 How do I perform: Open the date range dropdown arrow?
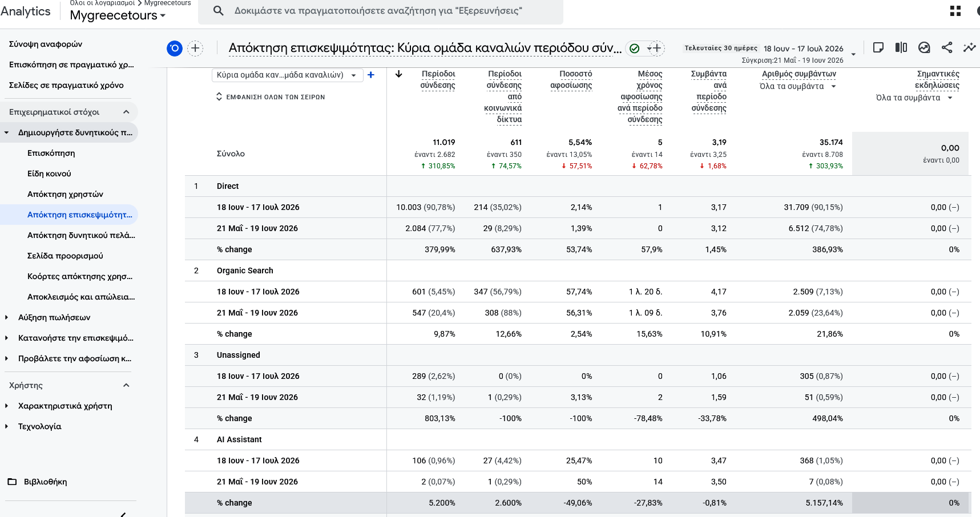pos(853,54)
